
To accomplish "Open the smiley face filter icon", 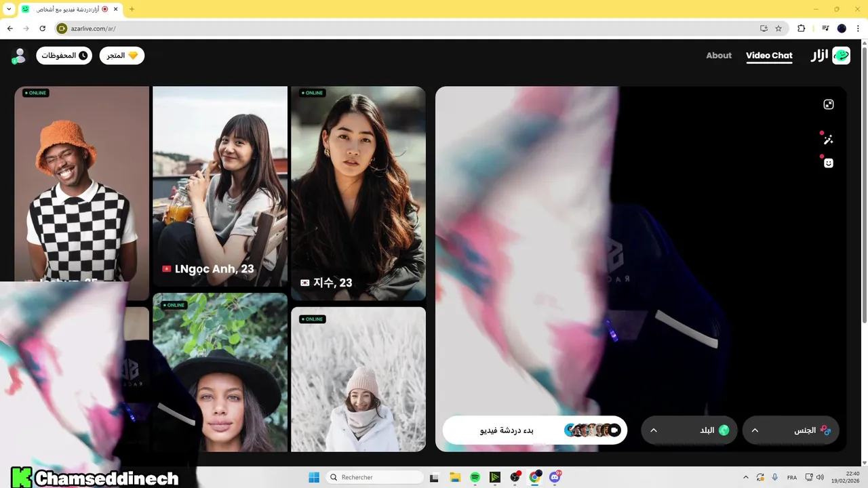I will point(828,163).
